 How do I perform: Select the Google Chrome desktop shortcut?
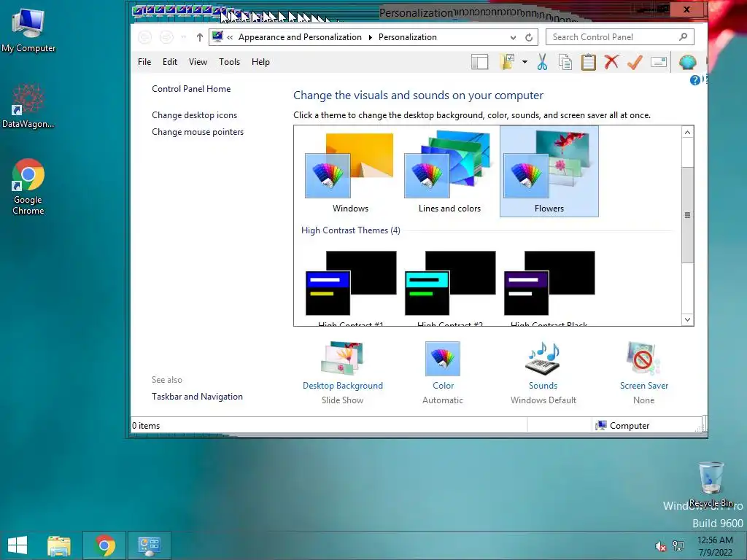(x=28, y=187)
